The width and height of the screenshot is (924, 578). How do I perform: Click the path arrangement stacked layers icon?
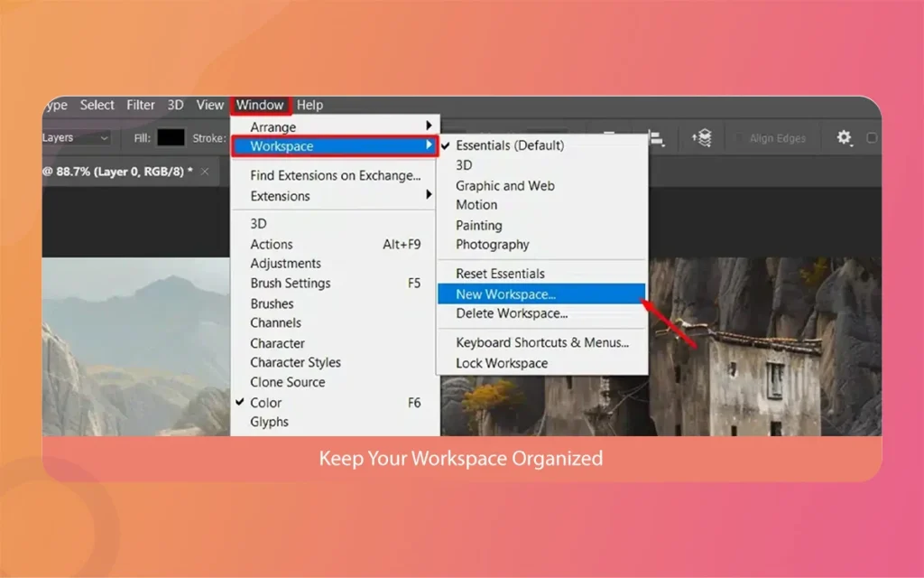click(x=702, y=138)
